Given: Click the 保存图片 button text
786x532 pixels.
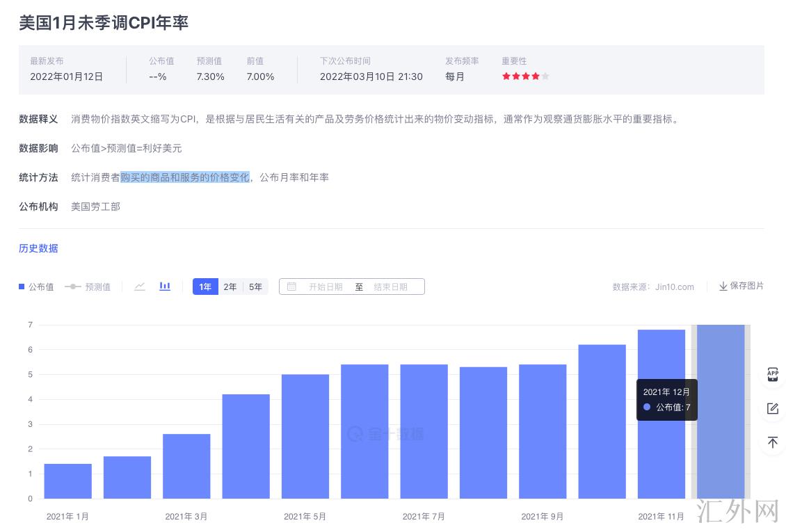Looking at the screenshot, I should tap(746, 286).
